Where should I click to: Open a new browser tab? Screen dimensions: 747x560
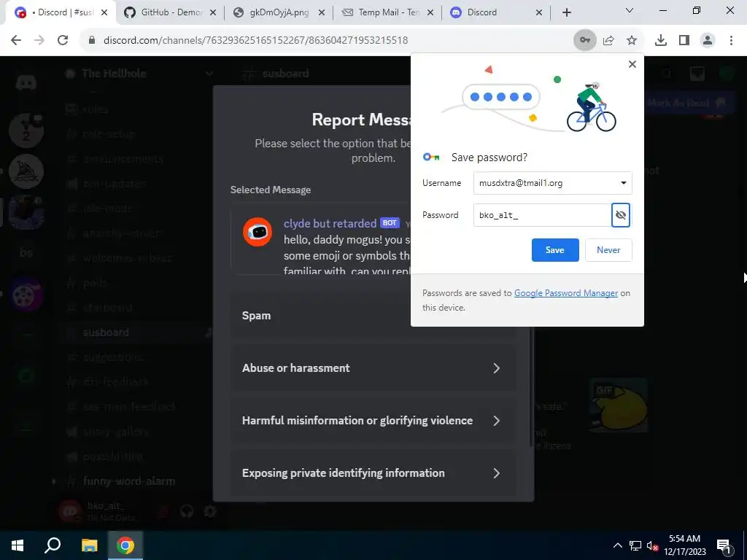point(566,12)
